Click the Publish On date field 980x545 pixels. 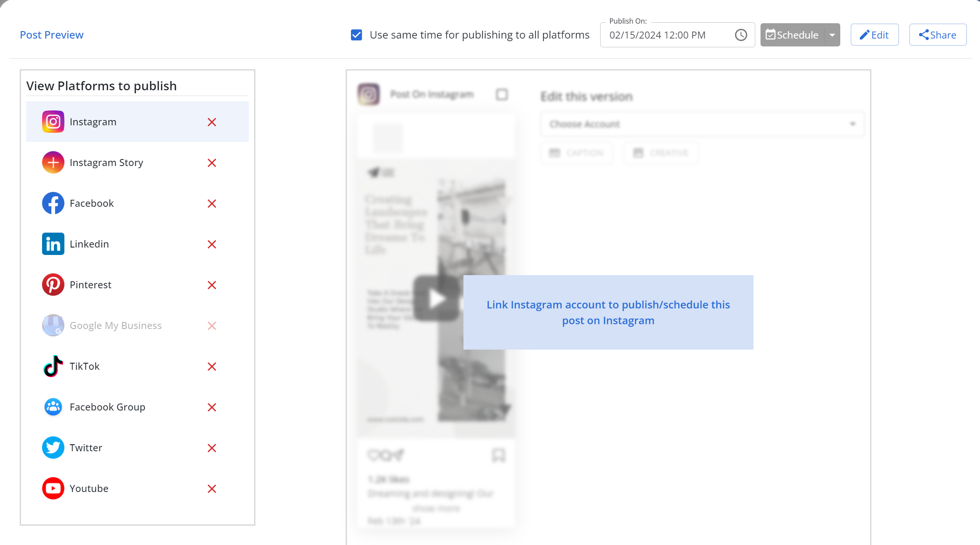(x=677, y=35)
